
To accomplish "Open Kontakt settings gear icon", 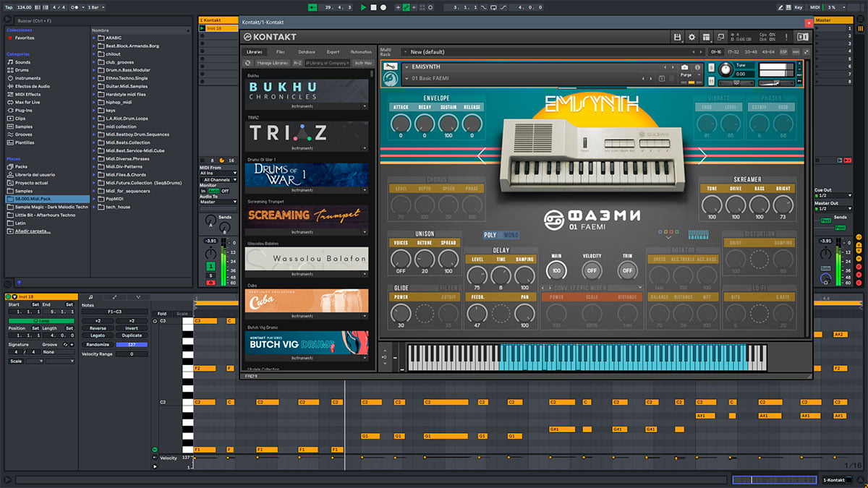I will pyautogui.click(x=692, y=37).
